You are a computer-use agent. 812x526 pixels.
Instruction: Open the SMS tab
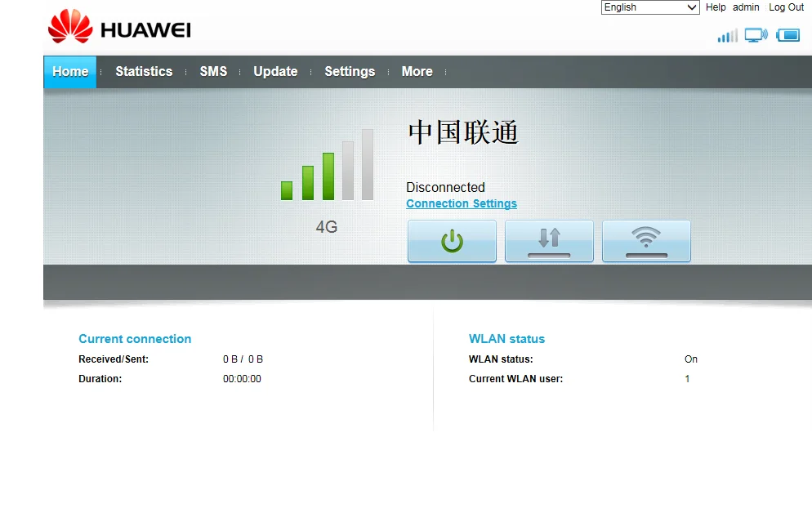pos(213,71)
